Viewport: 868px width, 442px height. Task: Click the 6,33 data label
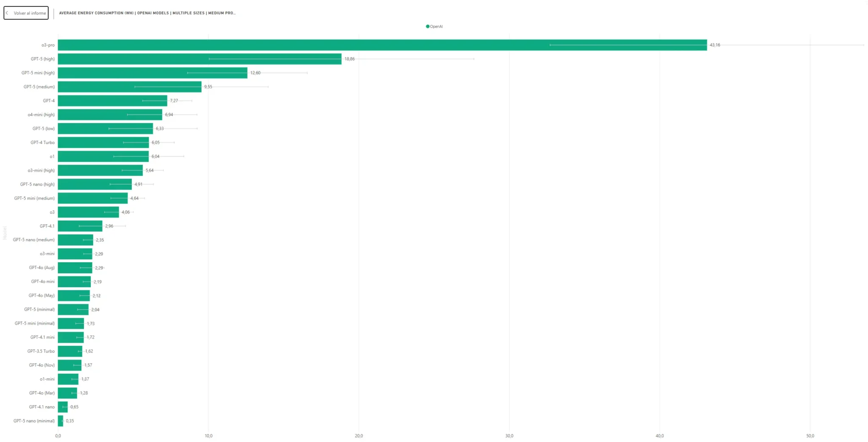click(160, 129)
